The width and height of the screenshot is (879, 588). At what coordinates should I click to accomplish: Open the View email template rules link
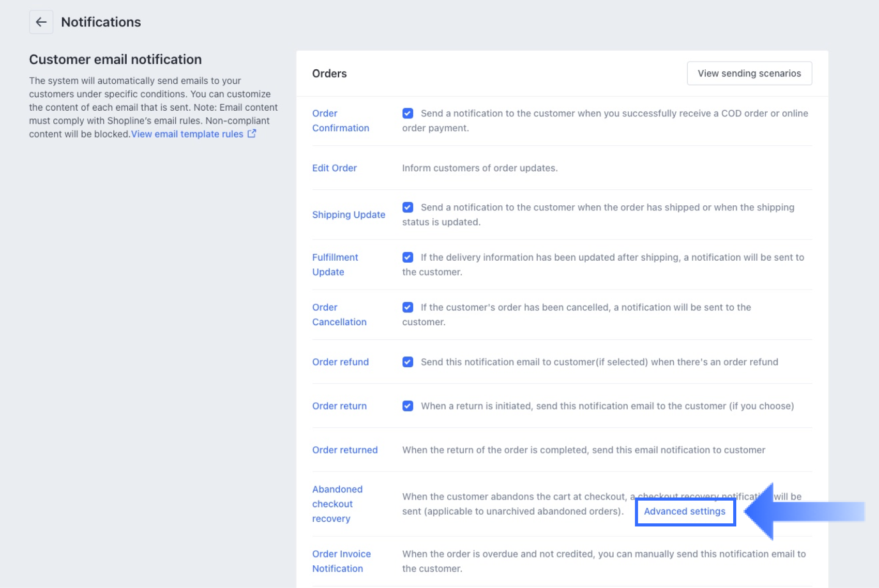(x=187, y=134)
